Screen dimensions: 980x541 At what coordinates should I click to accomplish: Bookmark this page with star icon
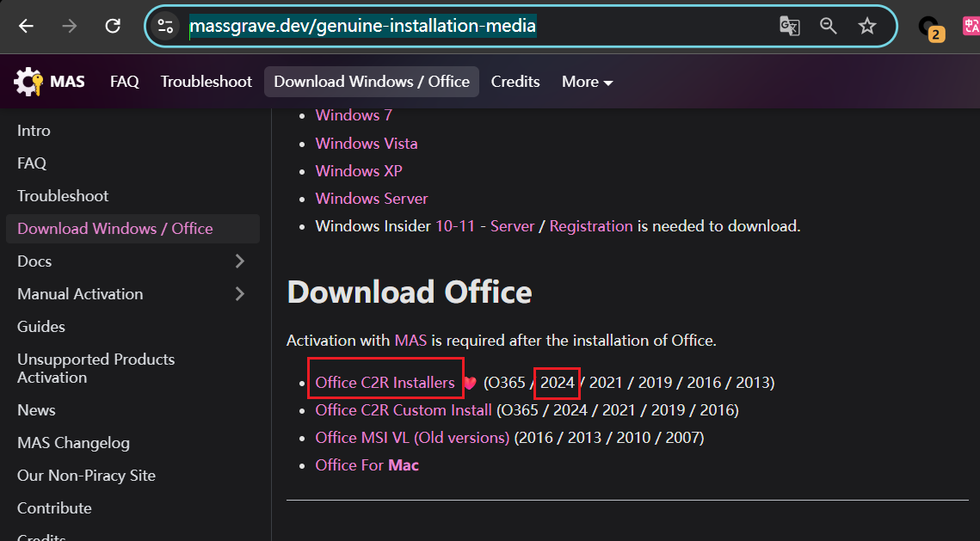pyautogui.click(x=867, y=27)
